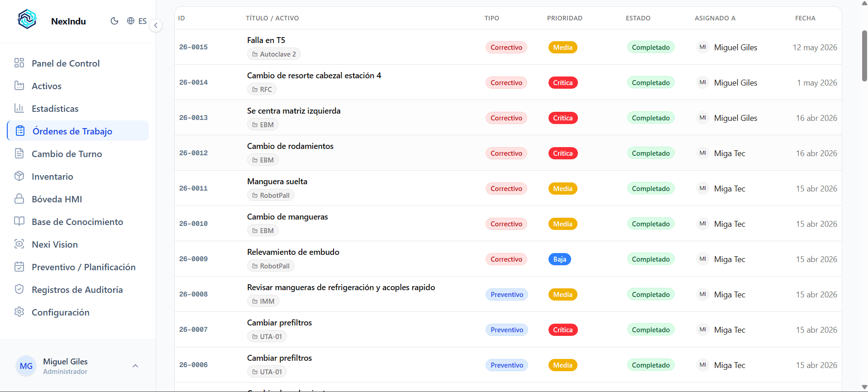Viewport: 868px width, 392px height.
Task: Click the Correctivo badge on order 26-0011
Action: coord(506,188)
